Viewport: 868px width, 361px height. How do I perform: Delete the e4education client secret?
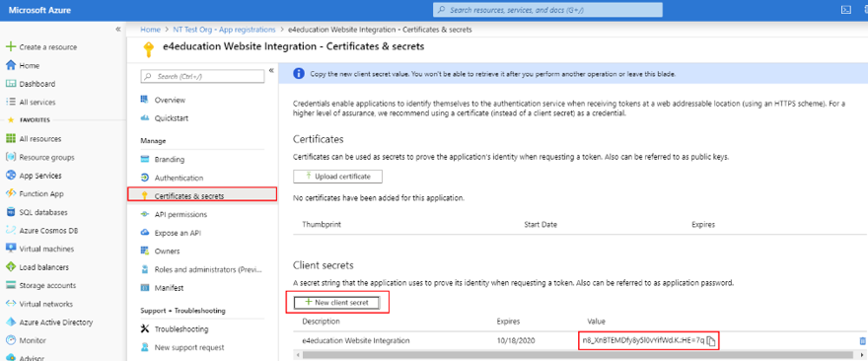click(x=862, y=341)
